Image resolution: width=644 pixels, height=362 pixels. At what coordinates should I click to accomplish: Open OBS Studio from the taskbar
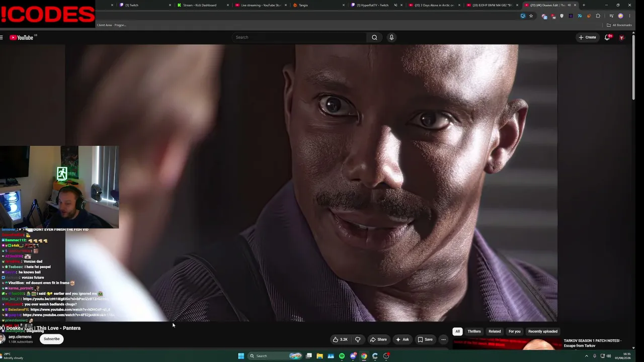click(x=386, y=356)
